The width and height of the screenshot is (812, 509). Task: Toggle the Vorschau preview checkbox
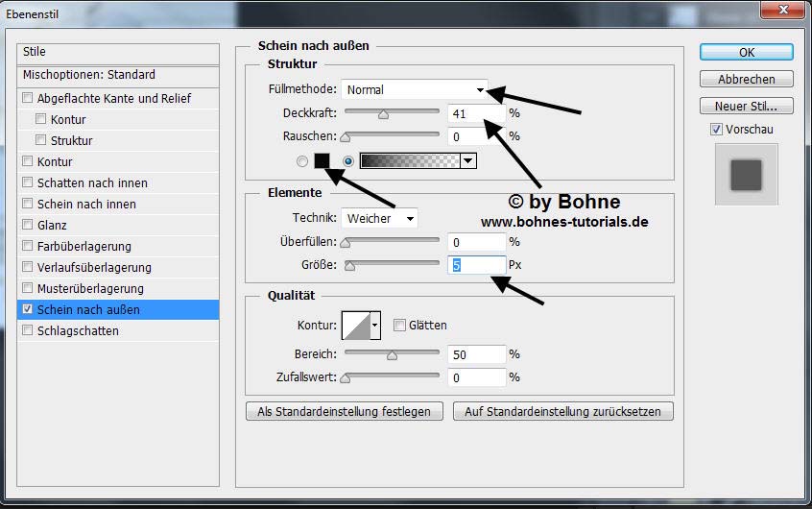point(716,130)
